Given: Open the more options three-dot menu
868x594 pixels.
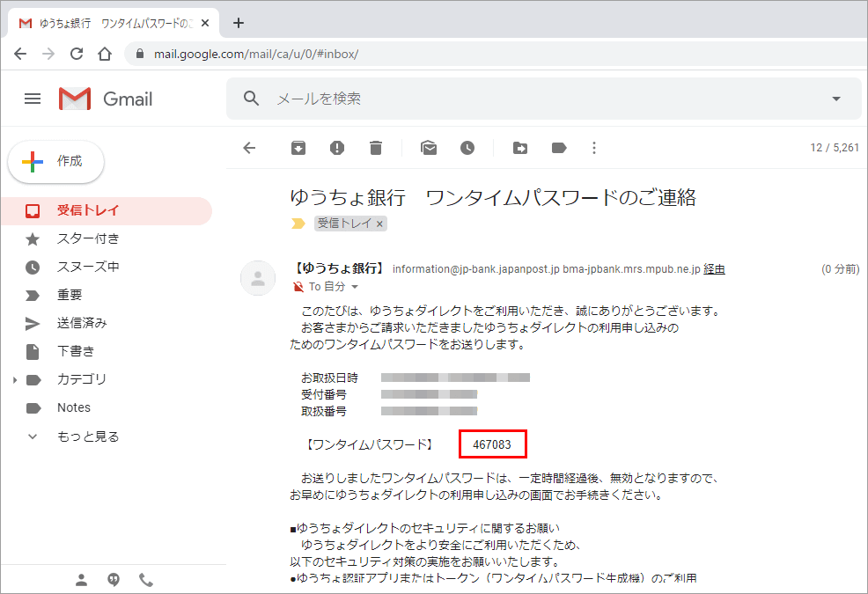Looking at the screenshot, I should click(594, 148).
